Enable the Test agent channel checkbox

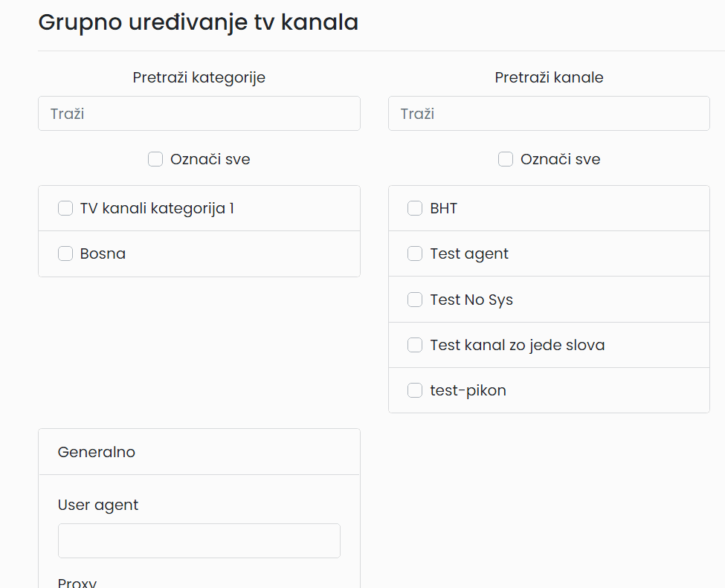tap(415, 253)
